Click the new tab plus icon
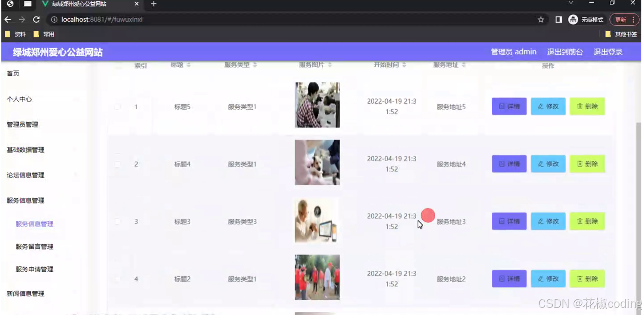 point(154,4)
